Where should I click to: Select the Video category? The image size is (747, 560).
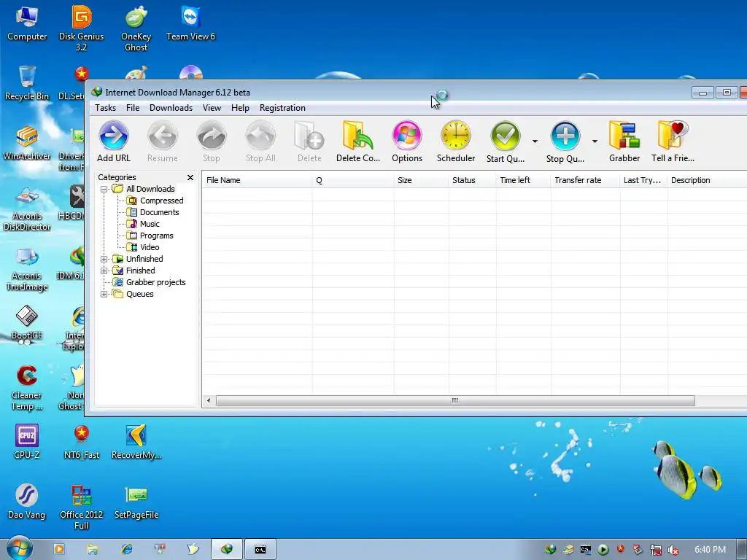click(x=143, y=247)
